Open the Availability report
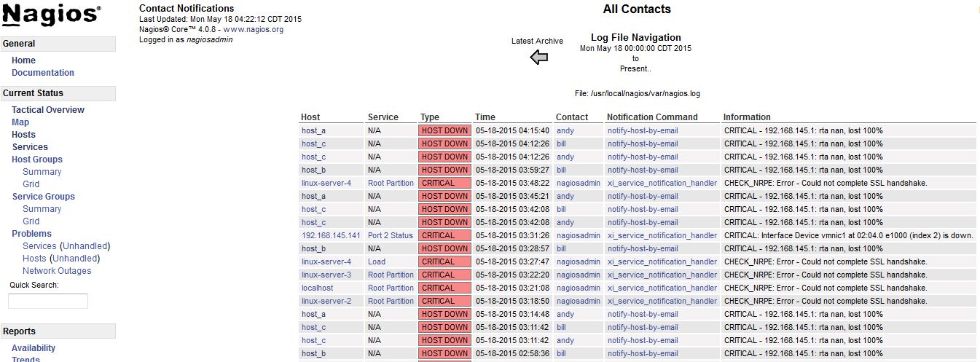 click(x=34, y=348)
